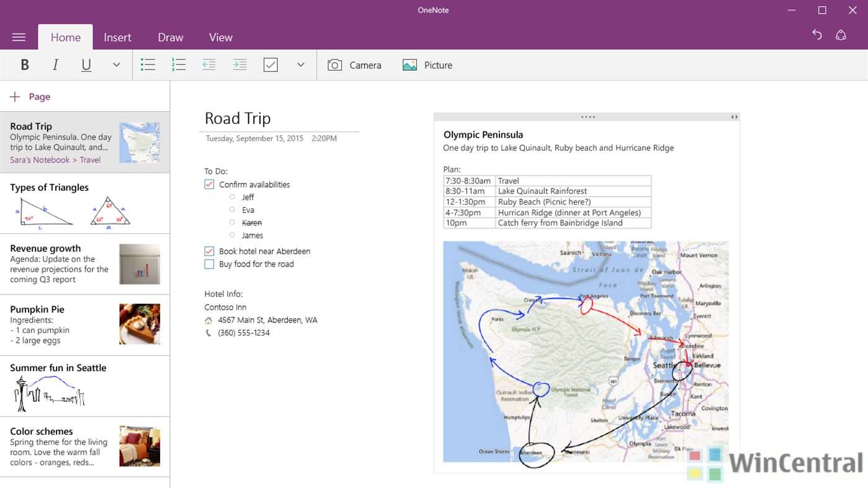Click the Undo arrow icon
868x488 pixels.
click(x=817, y=35)
